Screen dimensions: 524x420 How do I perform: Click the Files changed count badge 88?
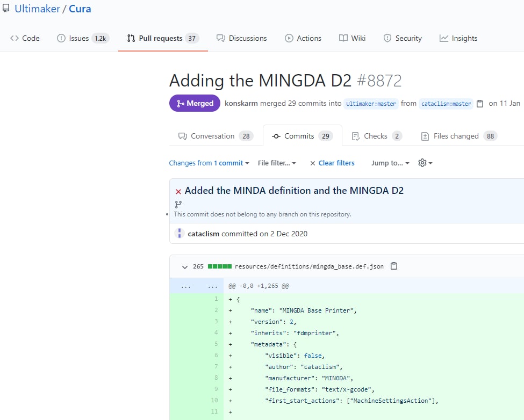click(x=491, y=136)
